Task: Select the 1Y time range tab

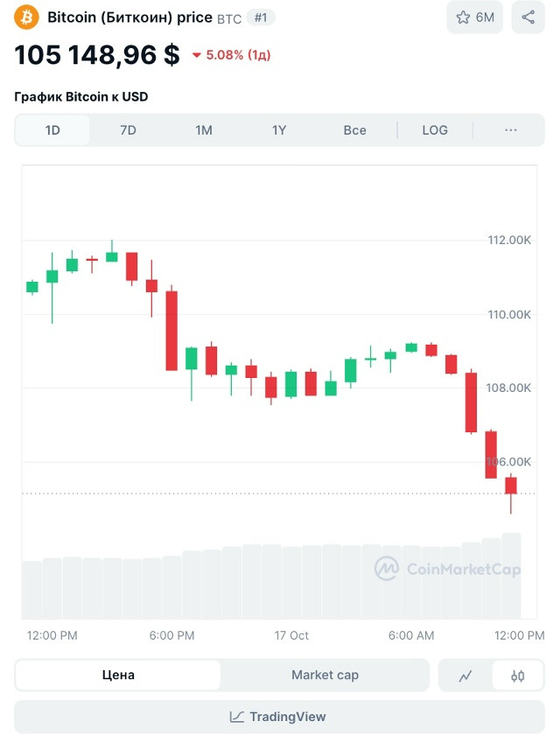Action: (x=279, y=130)
